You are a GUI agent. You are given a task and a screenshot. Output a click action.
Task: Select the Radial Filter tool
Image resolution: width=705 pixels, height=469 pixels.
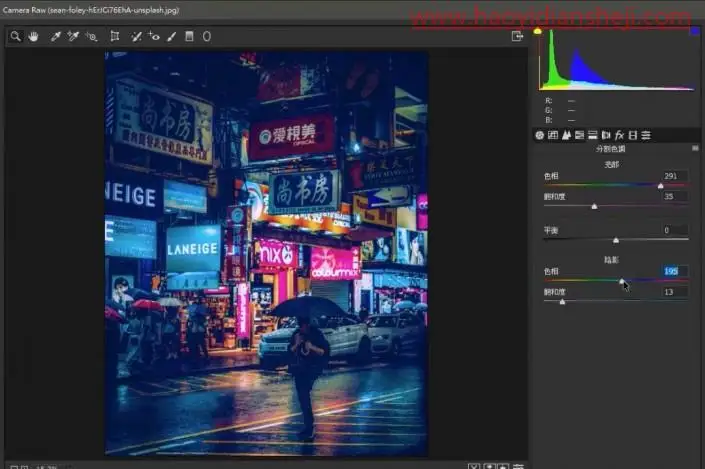(x=206, y=36)
